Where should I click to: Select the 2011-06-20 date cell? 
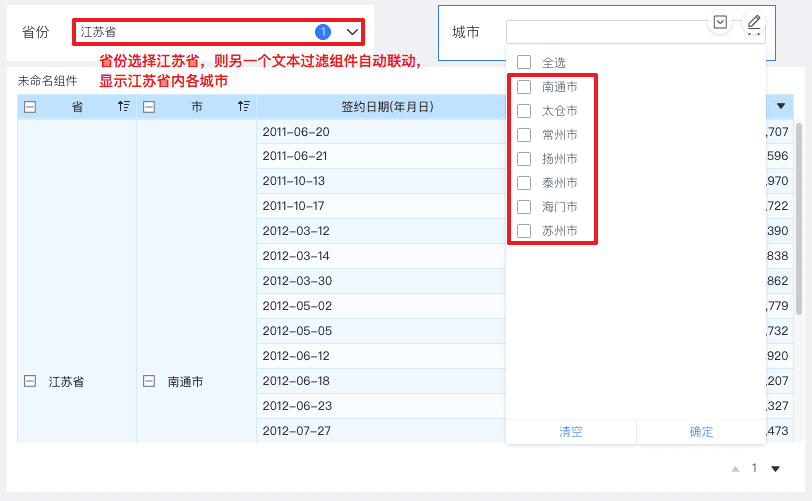pyautogui.click(x=381, y=132)
